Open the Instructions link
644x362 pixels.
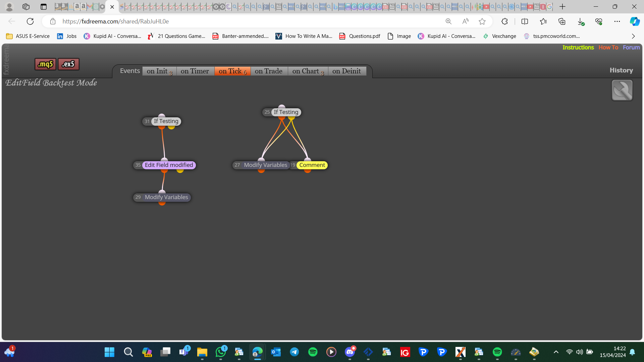(x=578, y=47)
